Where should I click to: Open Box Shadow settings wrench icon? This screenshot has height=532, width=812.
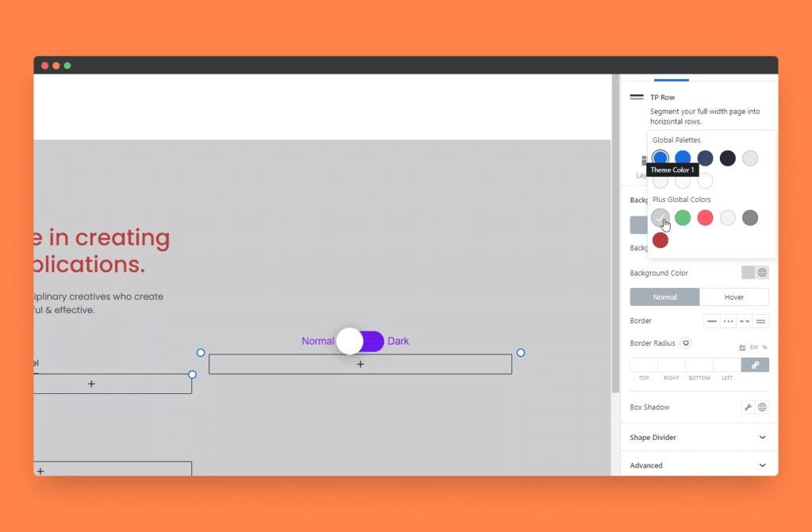coord(748,407)
